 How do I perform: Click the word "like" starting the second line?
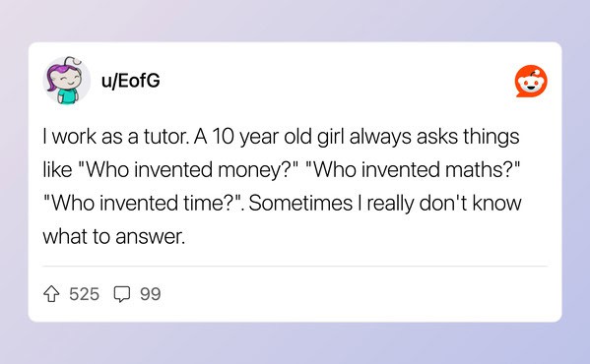(57, 170)
